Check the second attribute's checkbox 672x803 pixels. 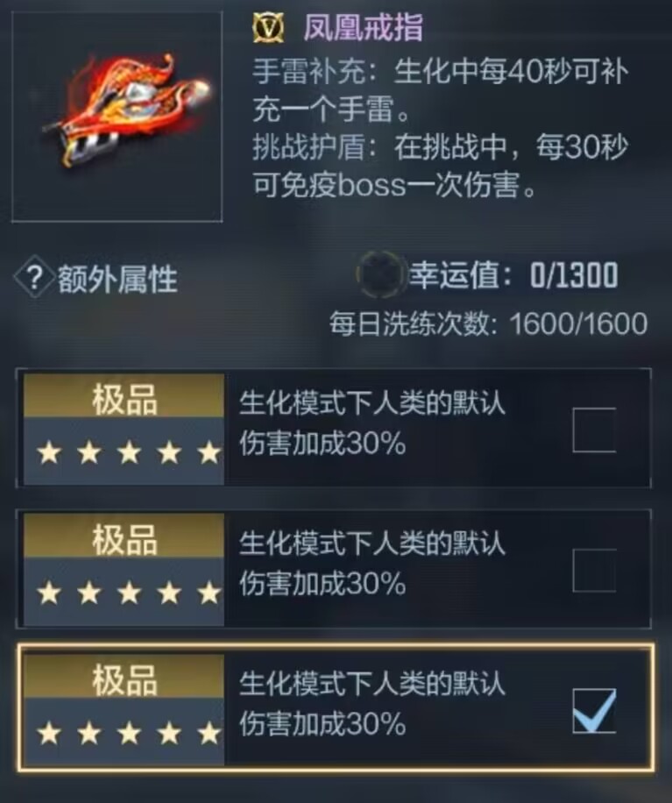[x=594, y=570]
